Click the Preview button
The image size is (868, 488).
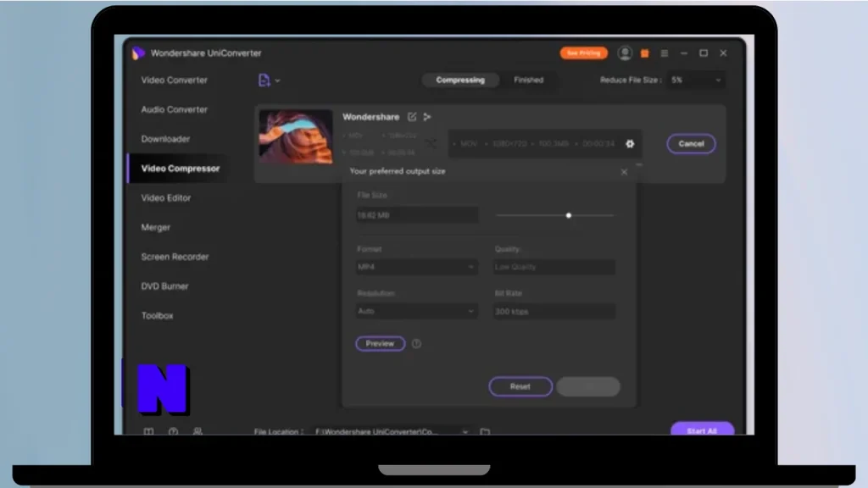tap(380, 344)
